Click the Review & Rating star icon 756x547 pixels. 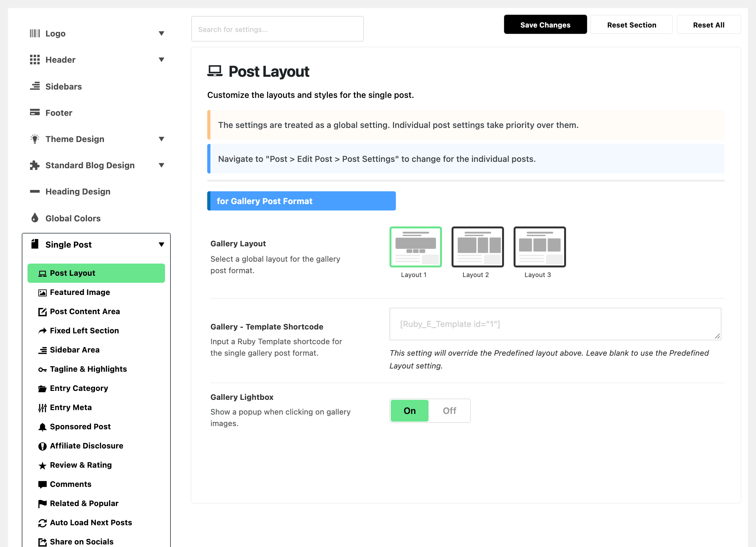pos(42,466)
